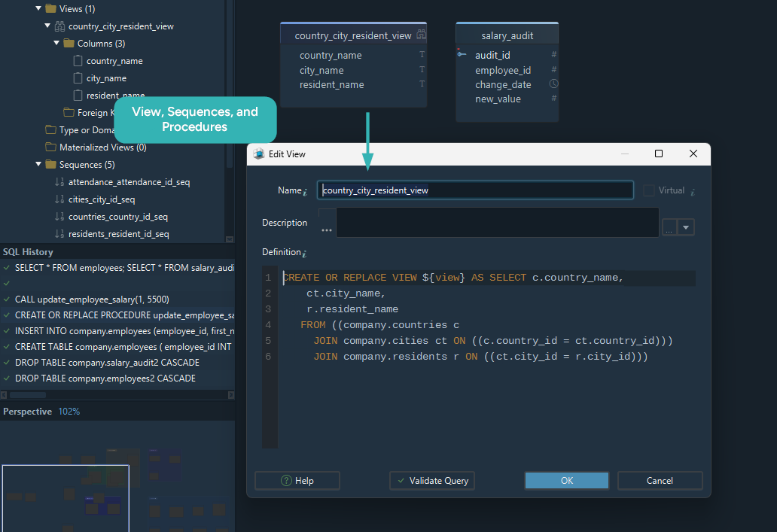Select the country_name column in tree
Viewport: 777px width, 532px height.
[114, 61]
